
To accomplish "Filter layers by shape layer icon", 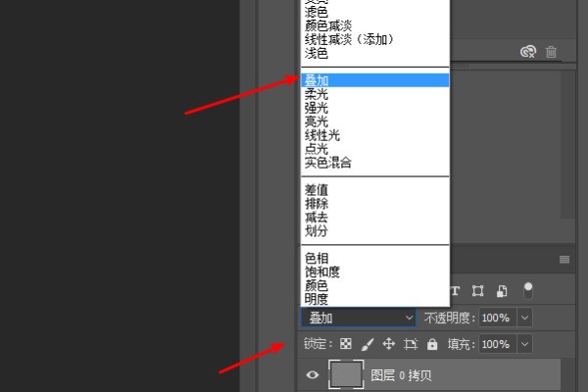I will [x=478, y=290].
